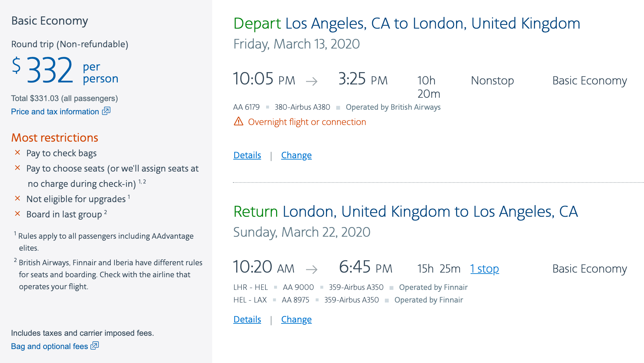
Task: Open the Price and tax information link
Action: click(x=55, y=112)
